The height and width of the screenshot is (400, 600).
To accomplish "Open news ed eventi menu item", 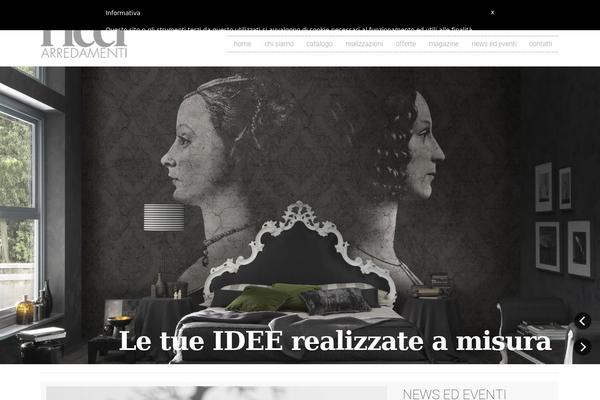I will pos(494,44).
